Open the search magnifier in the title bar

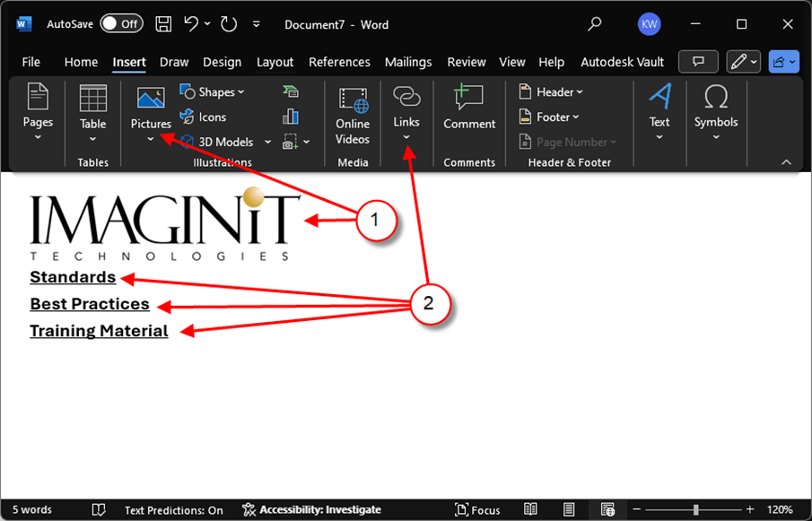coord(595,24)
